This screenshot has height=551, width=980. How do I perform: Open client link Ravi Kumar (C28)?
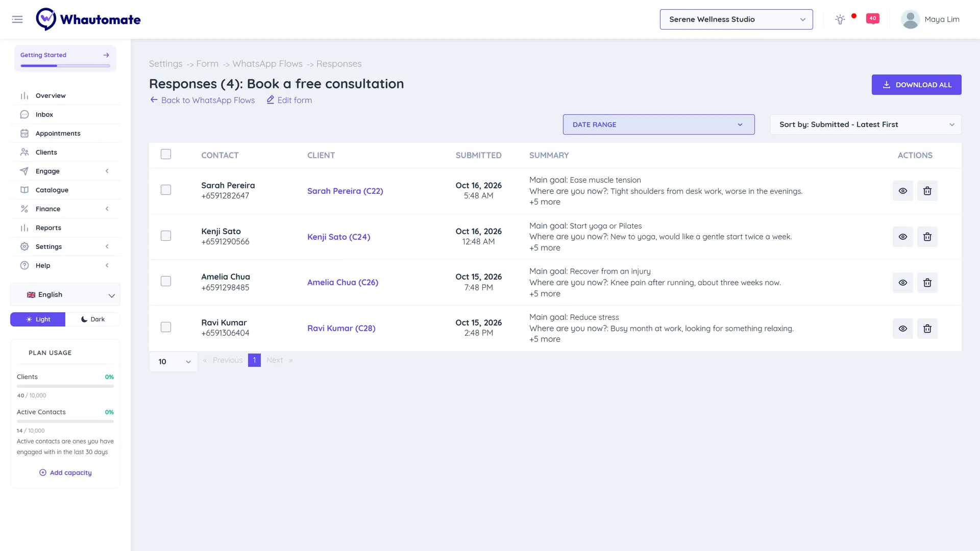(x=341, y=328)
